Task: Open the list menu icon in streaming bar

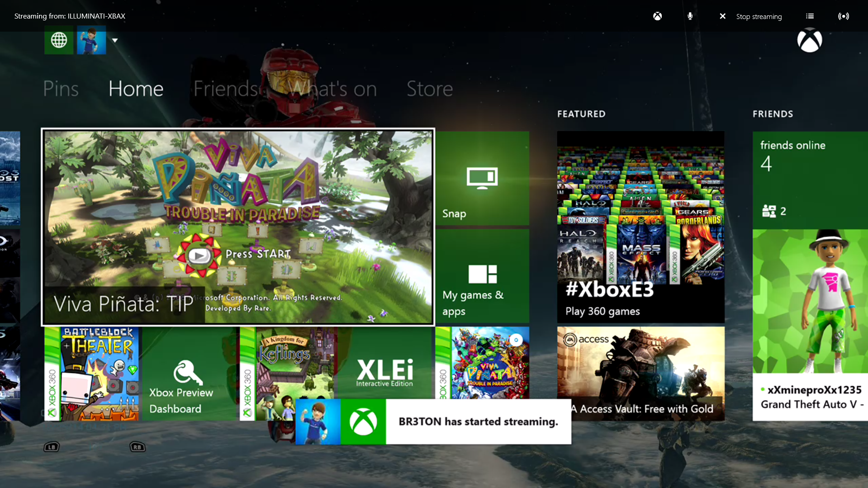Action: tap(810, 16)
